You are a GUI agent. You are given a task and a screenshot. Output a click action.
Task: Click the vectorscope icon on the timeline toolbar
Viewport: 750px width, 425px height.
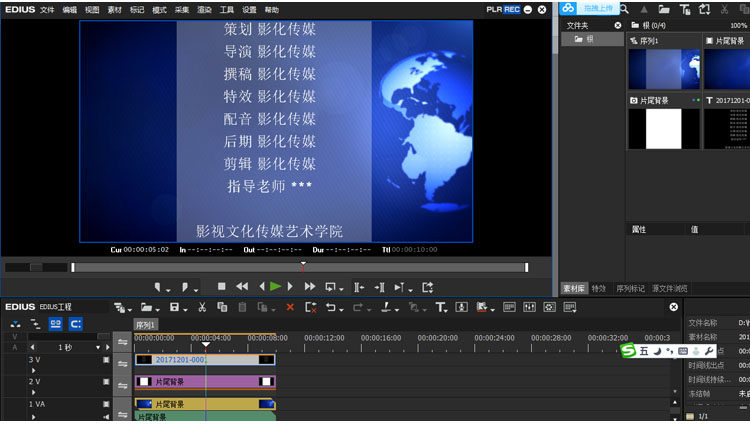pyautogui.click(x=550, y=307)
